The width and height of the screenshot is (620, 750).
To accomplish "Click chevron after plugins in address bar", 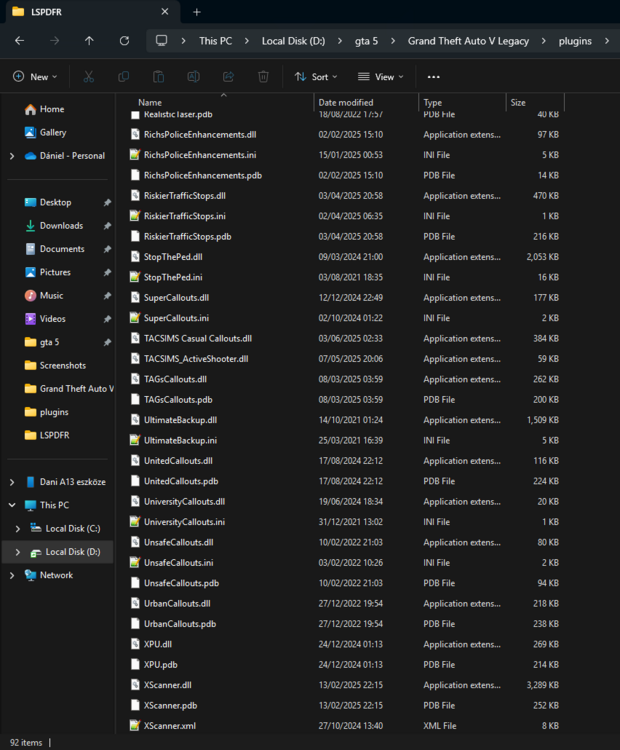I will (607, 41).
